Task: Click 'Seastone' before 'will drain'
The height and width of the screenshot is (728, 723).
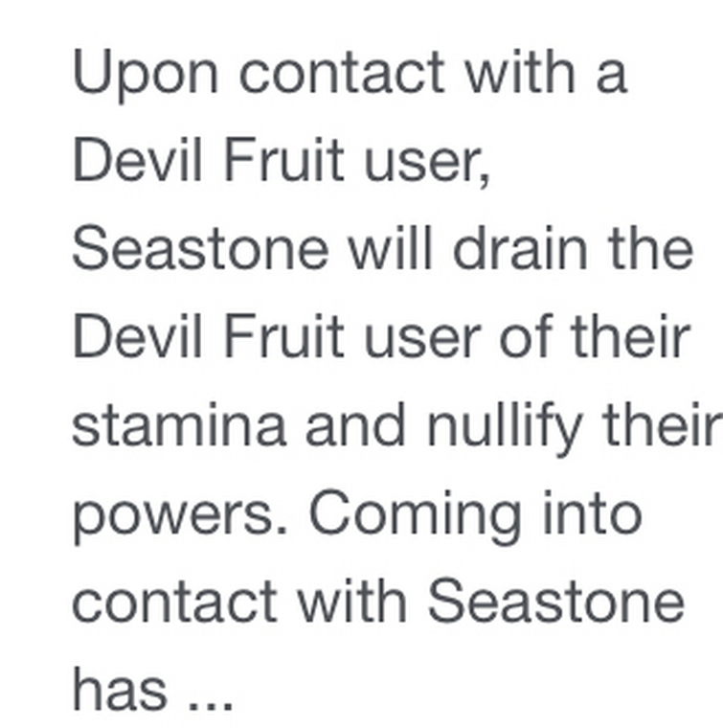Action: [200, 248]
